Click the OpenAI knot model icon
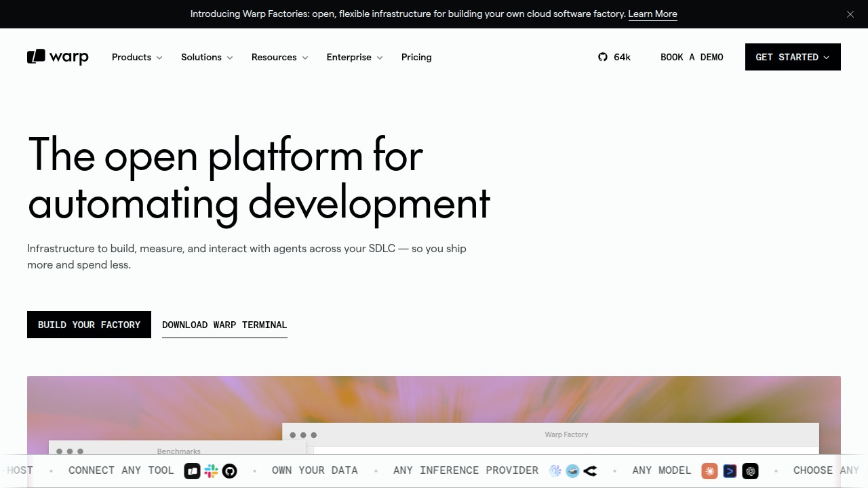Image resolution: width=868 pixels, height=488 pixels. [750, 471]
